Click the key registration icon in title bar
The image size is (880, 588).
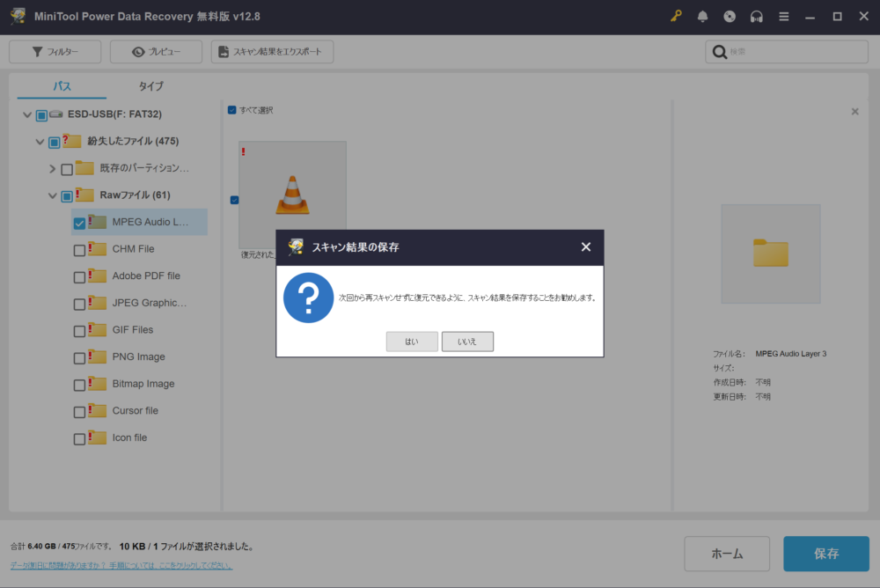pos(676,17)
